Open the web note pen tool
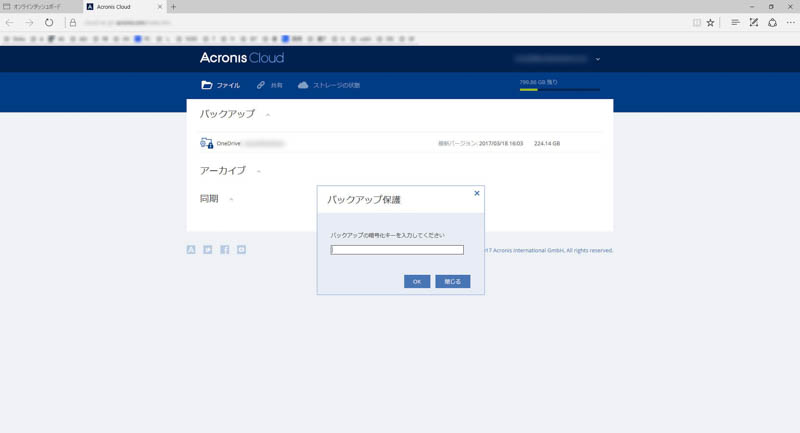Image resolution: width=800 pixels, height=433 pixels. tap(754, 22)
